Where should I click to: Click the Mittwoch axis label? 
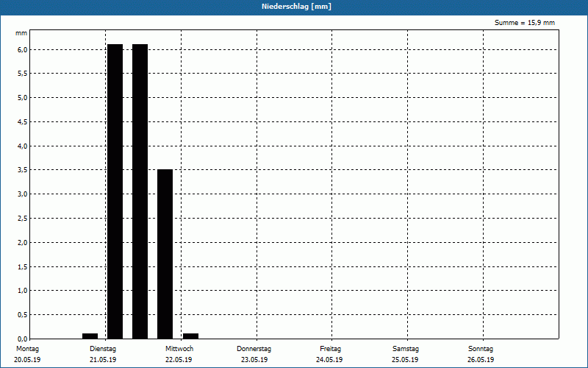[179, 349]
